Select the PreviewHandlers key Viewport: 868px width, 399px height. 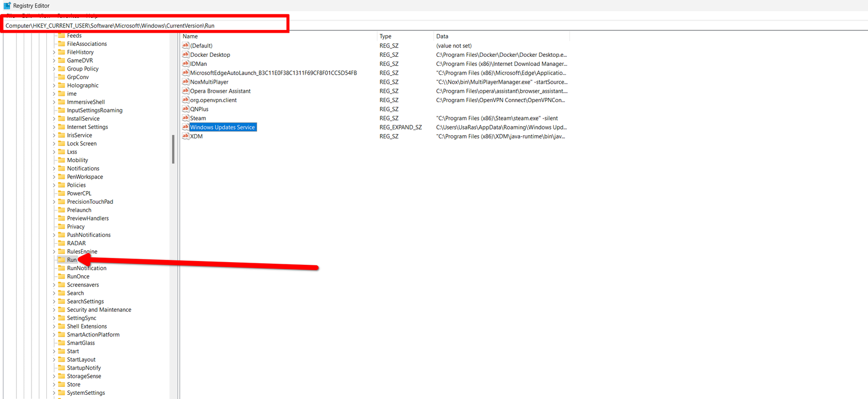pyautogui.click(x=88, y=218)
